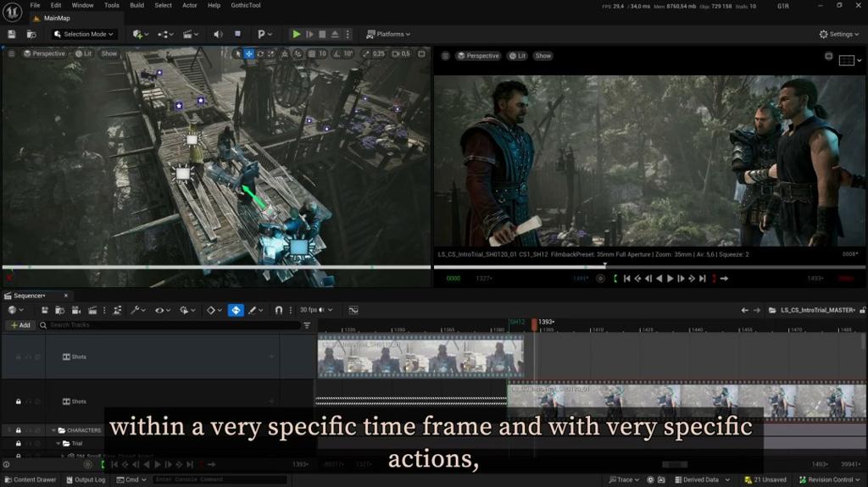Viewport: 868px width, 487px height.
Task: Open the Build menu
Action: click(x=136, y=5)
